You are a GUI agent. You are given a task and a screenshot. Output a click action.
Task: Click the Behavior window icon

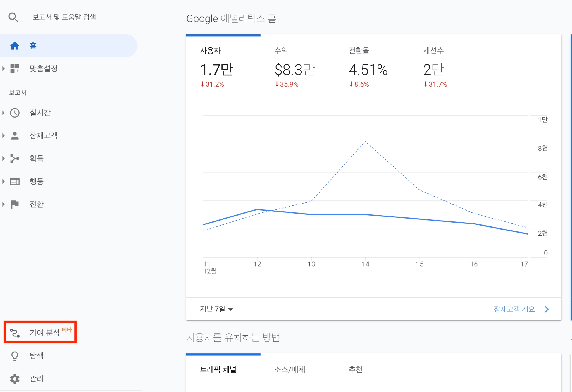15,181
